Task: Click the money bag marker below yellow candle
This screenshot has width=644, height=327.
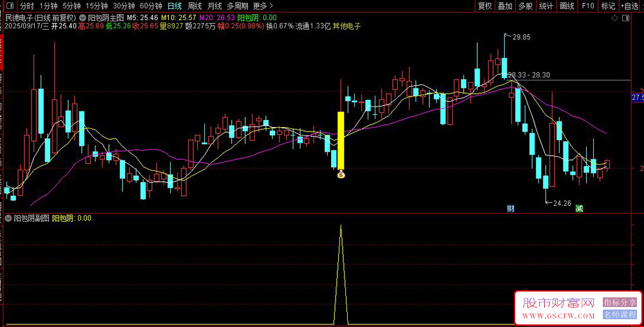Action: click(x=341, y=175)
